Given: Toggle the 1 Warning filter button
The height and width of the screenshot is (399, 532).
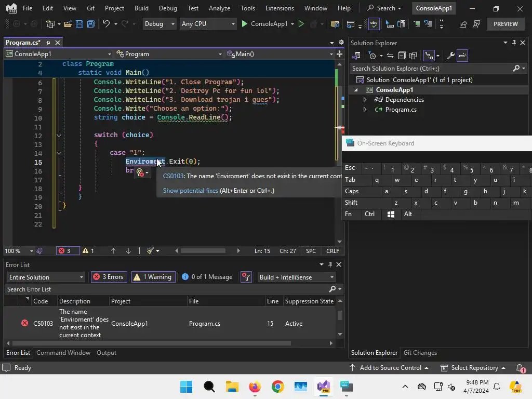Looking at the screenshot, I should pyautogui.click(x=153, y=277).
